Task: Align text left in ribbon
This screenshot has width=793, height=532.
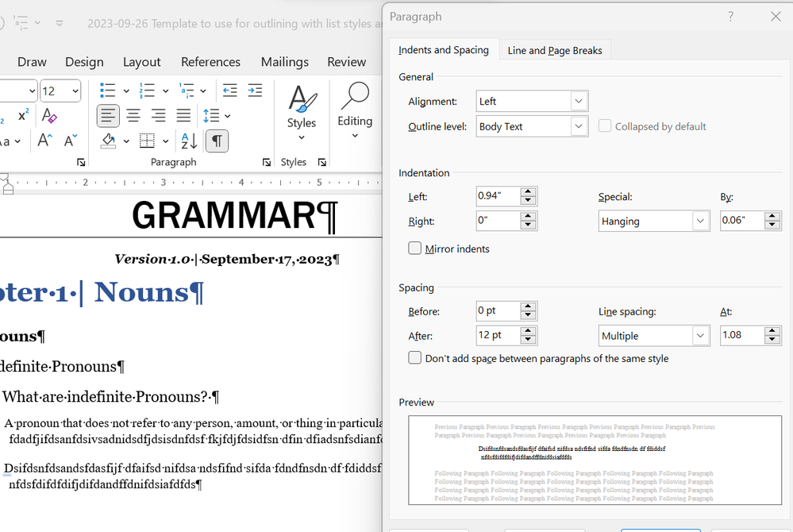Action: coord(108,116)
